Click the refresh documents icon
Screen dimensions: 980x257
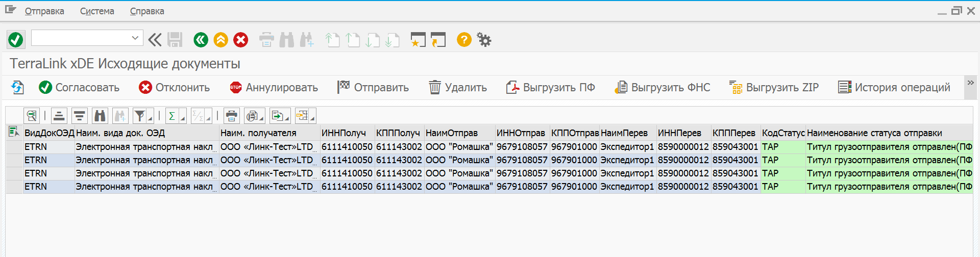(17, 88)
